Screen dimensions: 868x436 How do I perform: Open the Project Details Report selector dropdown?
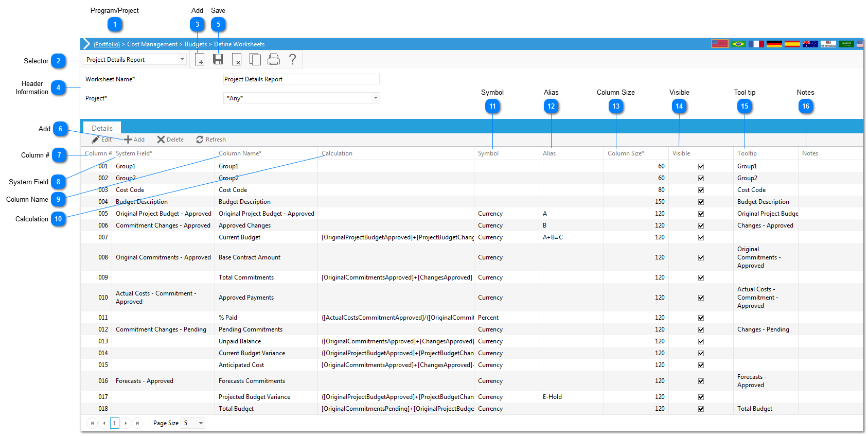pyautogui.click(x=182, y=60)
